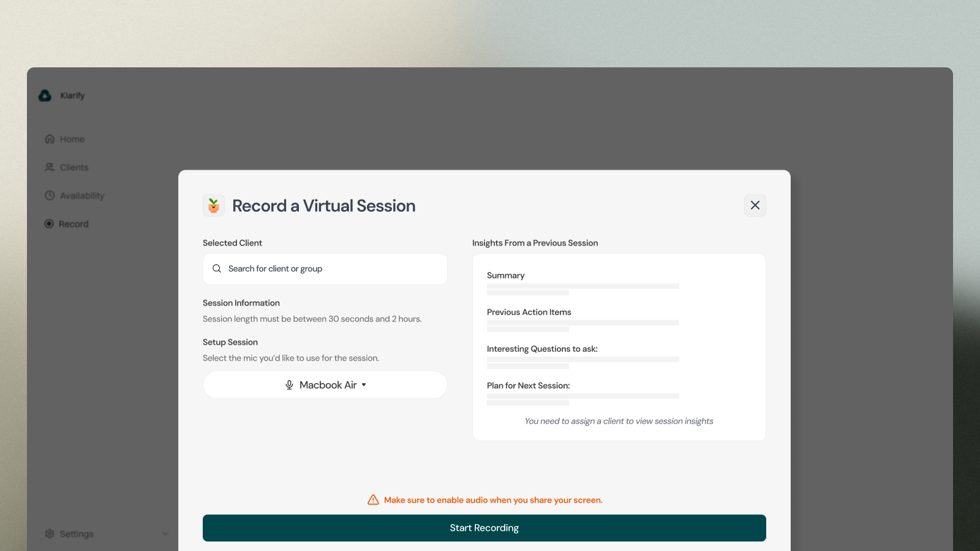Click the Availability clock icon
Viewport: 980px width, 551px height.
coord(50,195)
